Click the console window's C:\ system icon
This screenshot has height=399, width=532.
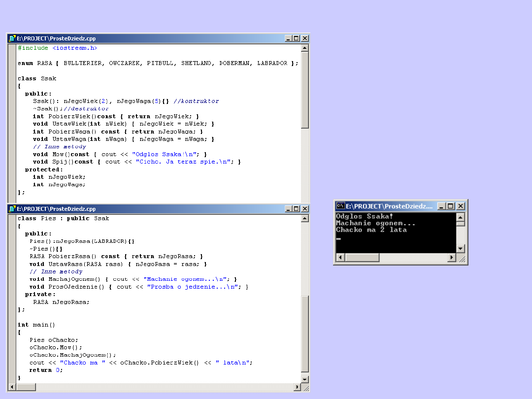340,205
